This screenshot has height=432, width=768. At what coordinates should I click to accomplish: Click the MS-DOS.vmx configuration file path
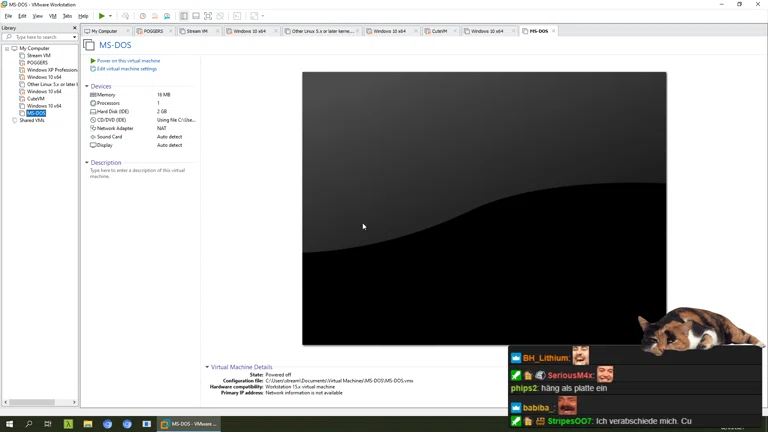(x=339, y=381)
